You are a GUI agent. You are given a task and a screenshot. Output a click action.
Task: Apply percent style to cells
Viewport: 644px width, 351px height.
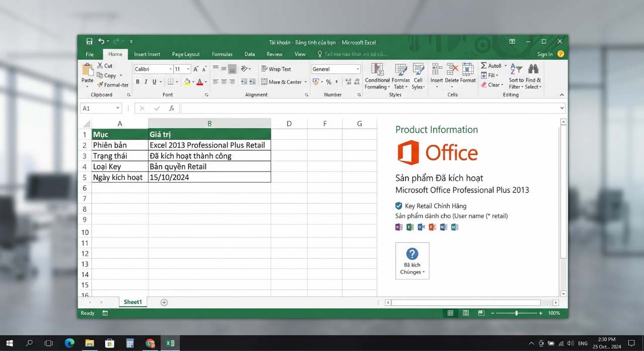(x=329, y=82)
